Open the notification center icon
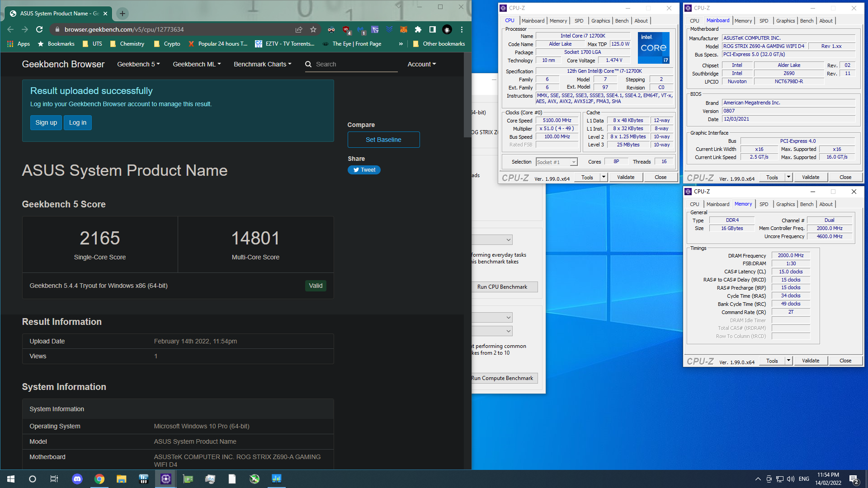 point(854,479)
